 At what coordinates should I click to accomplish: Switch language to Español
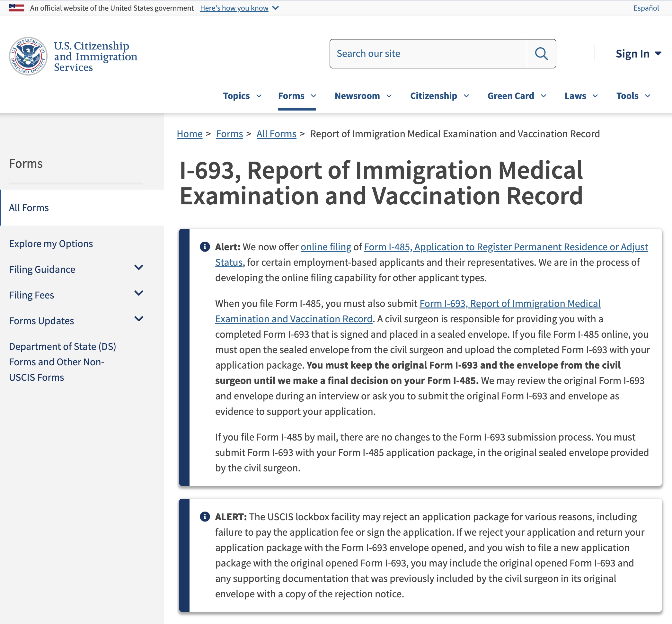coord(646,8)
